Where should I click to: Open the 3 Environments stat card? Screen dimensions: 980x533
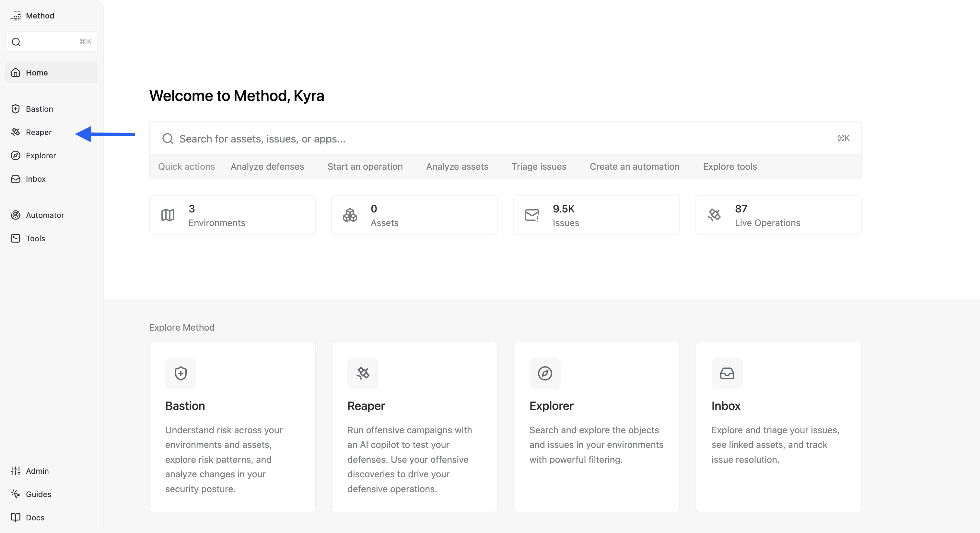(x=232, y=215)
